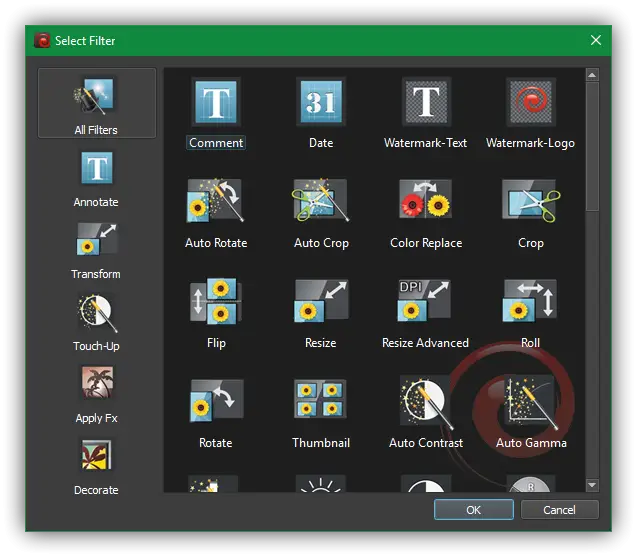The image size is (637, 557).
Task: Click the "Auto Rotate" label text
Action: pyautogui.click(x=216, y=243)
